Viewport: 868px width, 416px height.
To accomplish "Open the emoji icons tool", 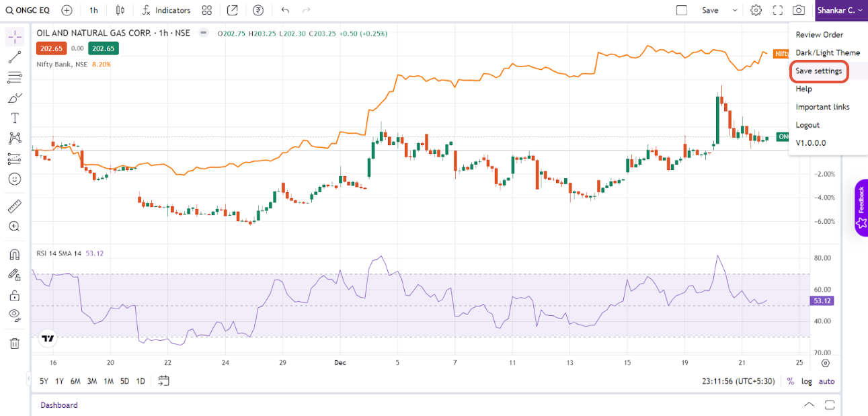I will tap(14, 179).
